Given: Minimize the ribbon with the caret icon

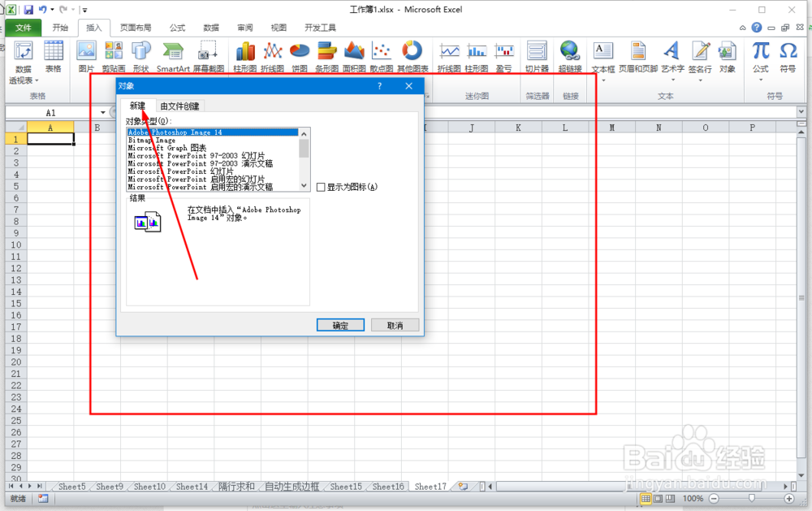Looking at the screenshot, I should 743,28.
